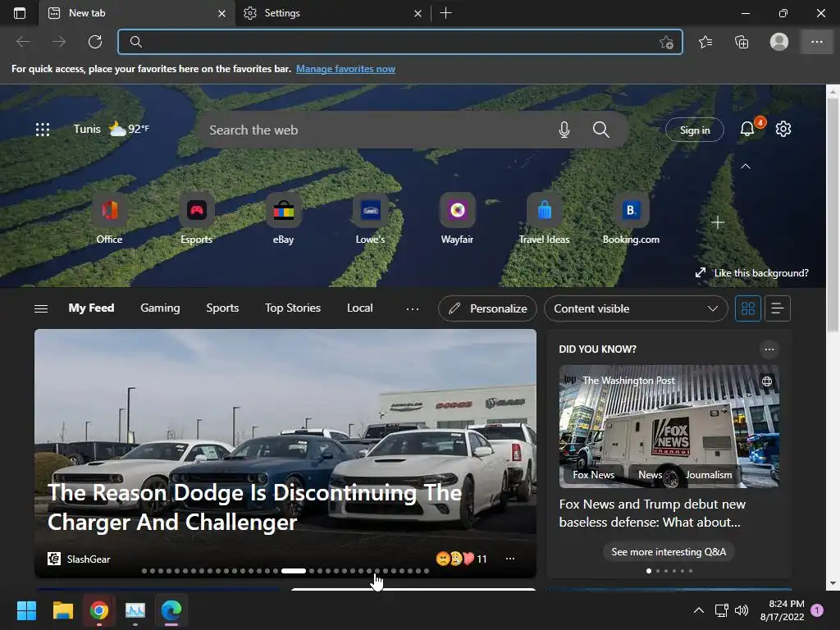Select the Gaming feed tab
The width and height of the screenshot is (840, 630).
(x=160, y=308)
